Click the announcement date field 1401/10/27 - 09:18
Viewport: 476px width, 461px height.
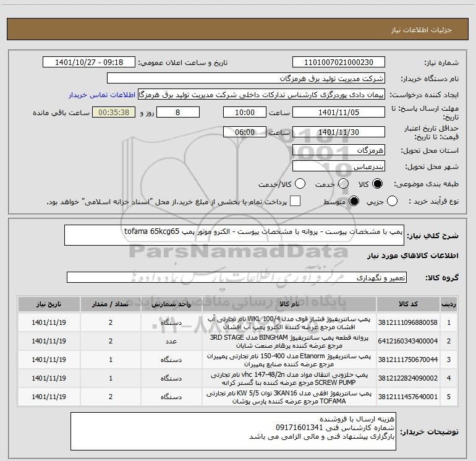(89, 62)
